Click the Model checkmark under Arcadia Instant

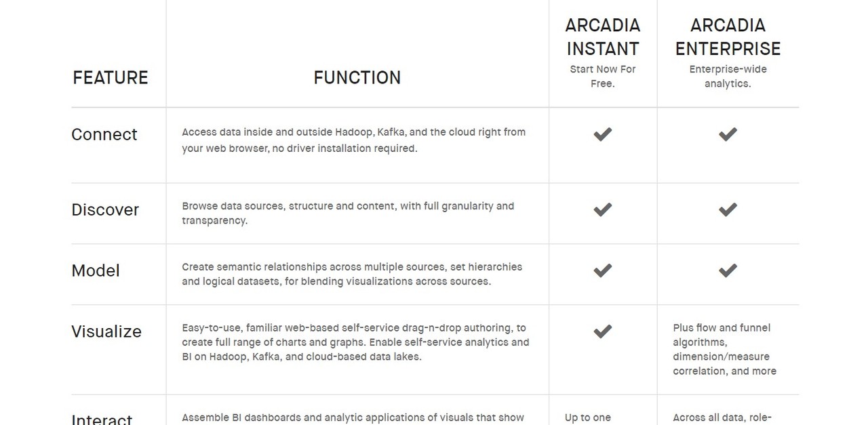click(x=602, y=270)
